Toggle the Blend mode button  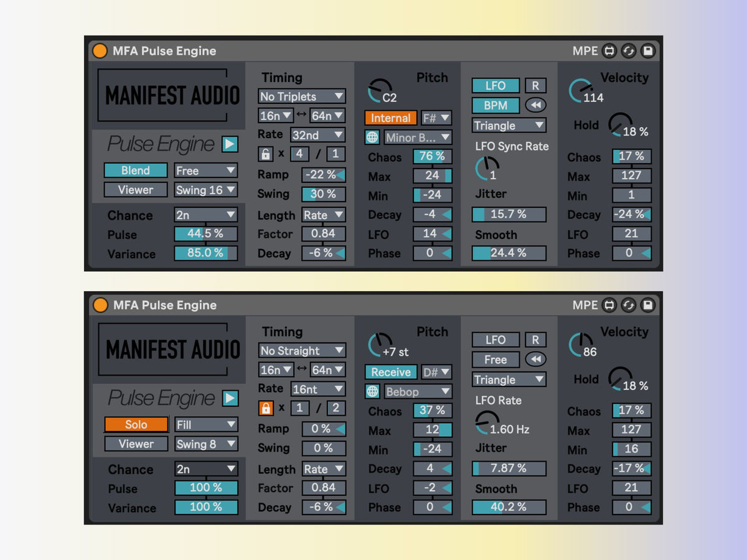135,170
